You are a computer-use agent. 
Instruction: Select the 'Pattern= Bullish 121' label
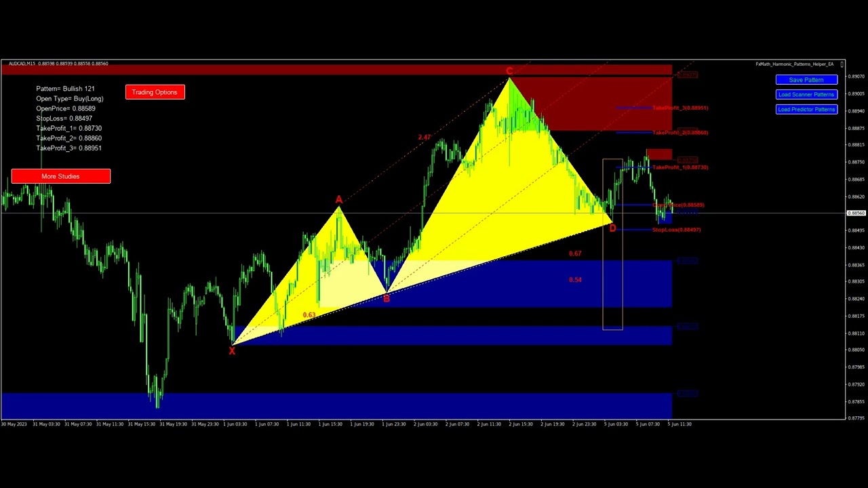[65, 89]
